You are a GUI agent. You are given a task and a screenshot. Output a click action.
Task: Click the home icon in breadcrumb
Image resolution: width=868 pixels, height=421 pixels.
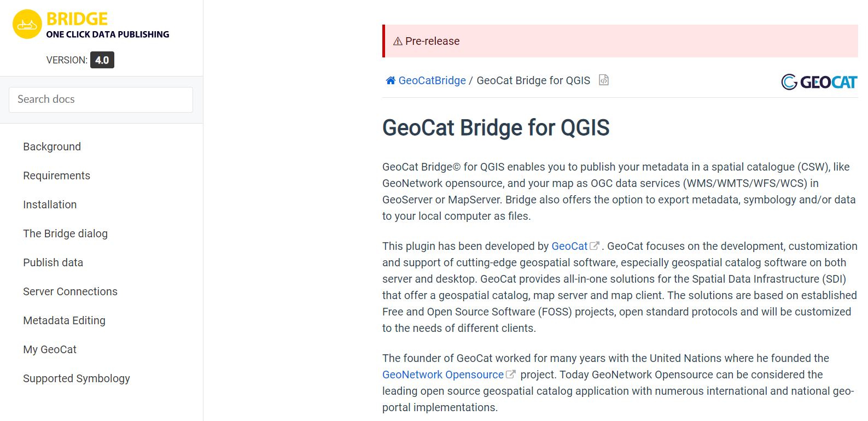[391, 81]
